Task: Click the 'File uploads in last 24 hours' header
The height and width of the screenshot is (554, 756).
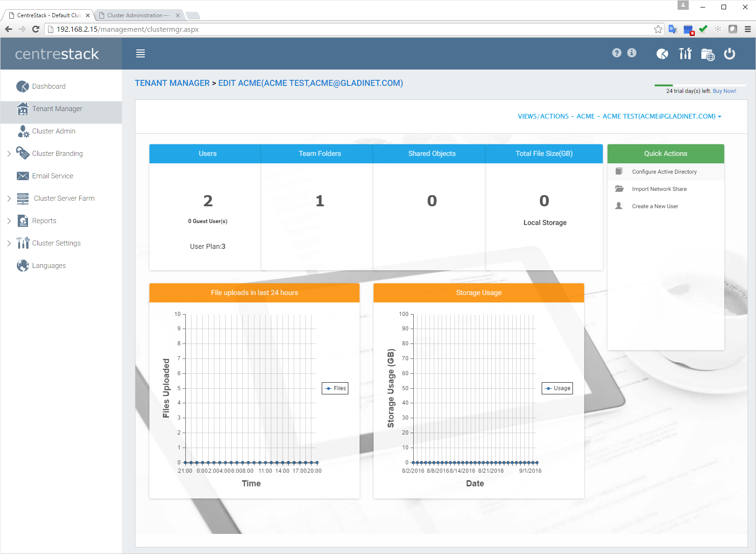Action: pyautogui.click(x=254, y=293)
